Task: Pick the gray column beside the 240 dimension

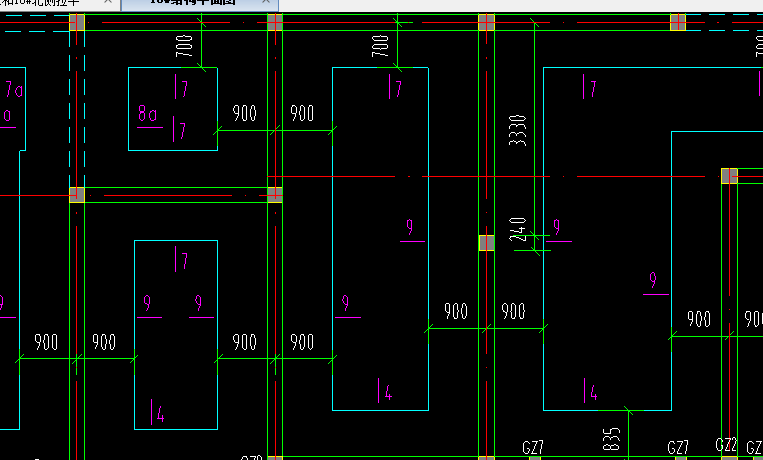Action: (x=487, y=242)
